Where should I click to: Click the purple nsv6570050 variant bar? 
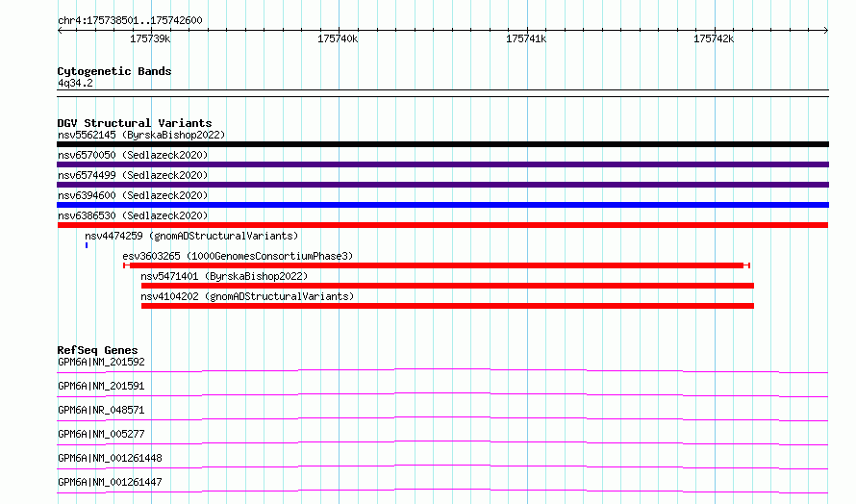442,164
